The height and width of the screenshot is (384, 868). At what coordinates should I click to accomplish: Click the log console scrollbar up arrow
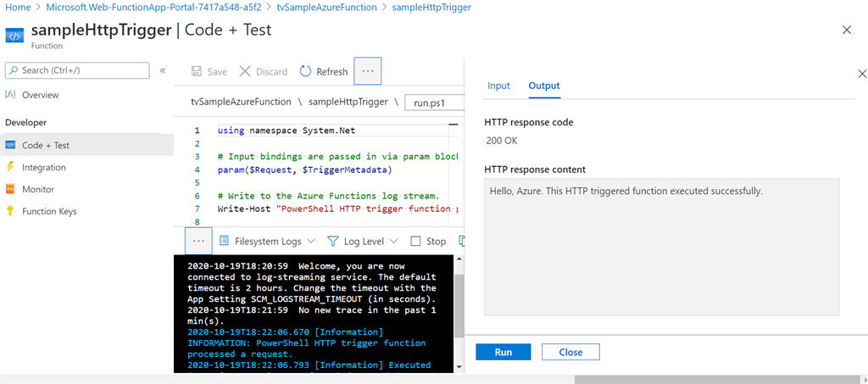[x=459, y=259]
